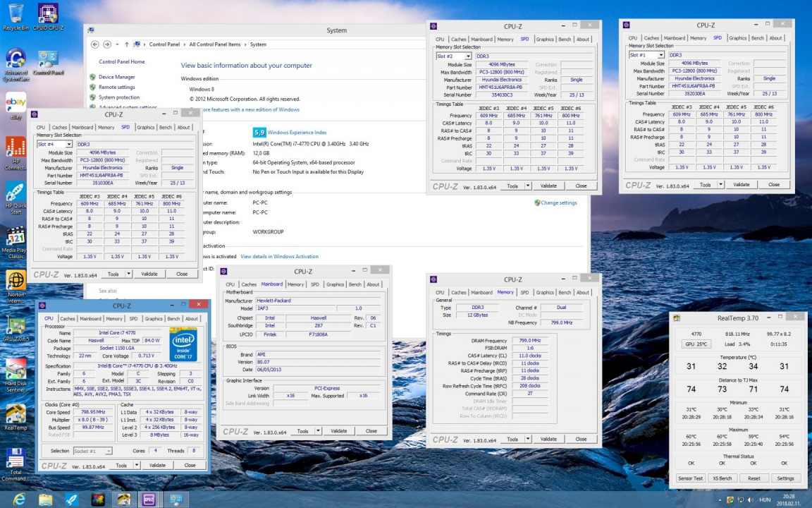Click the Socket #1 Selection box in CPU-Z
The width and height of the screenshot is (812, 508).
tap(92, 451)
